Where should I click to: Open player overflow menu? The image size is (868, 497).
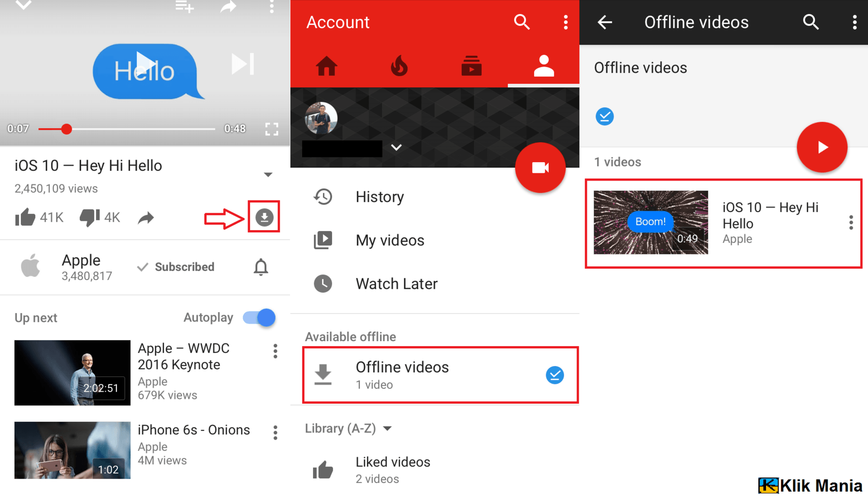(x=272, y=6)
